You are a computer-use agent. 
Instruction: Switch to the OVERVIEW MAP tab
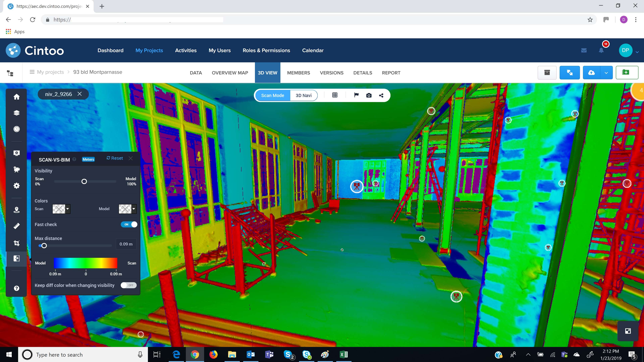pos(230,73)
